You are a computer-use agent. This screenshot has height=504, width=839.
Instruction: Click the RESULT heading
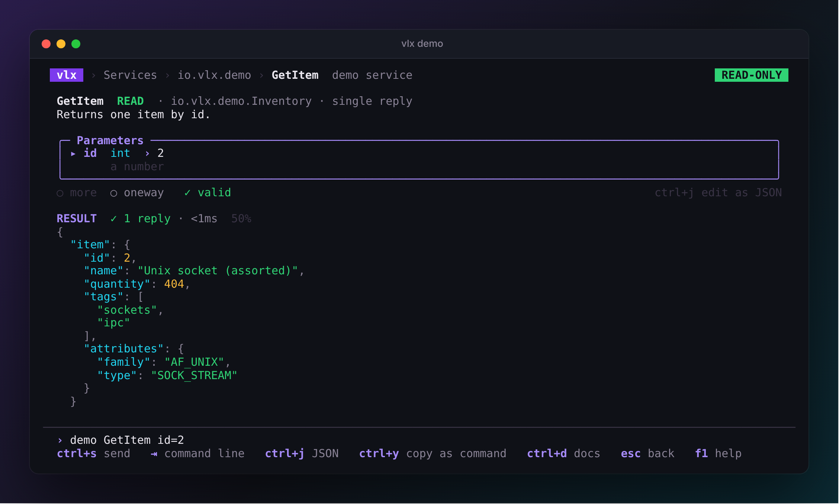pyautogui.click(x=77, y=219)
